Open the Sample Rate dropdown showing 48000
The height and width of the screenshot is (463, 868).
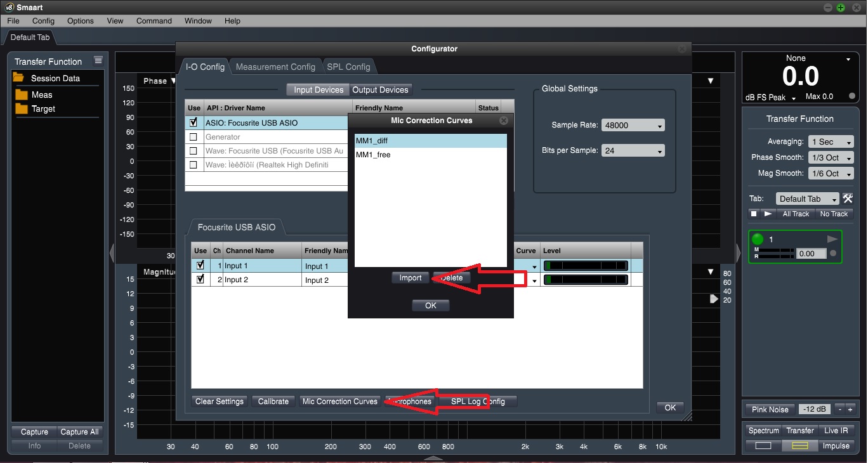point(633,125)
